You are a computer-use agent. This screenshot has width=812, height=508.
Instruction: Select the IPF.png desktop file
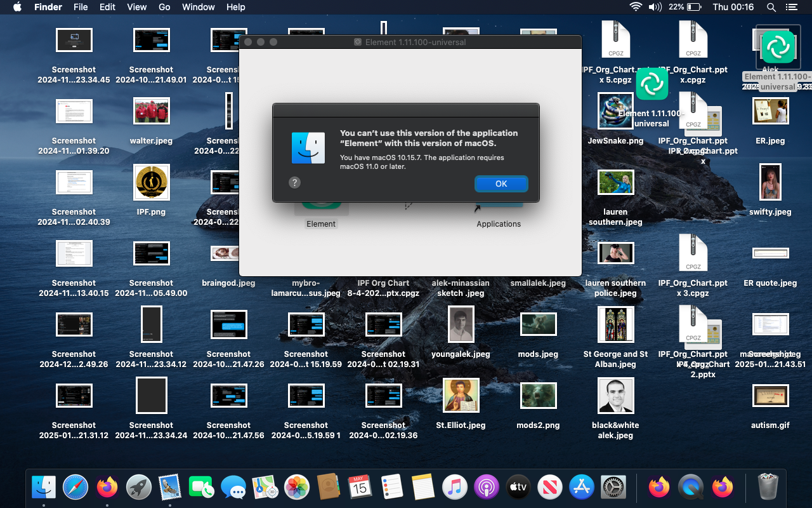click(152, 182)
